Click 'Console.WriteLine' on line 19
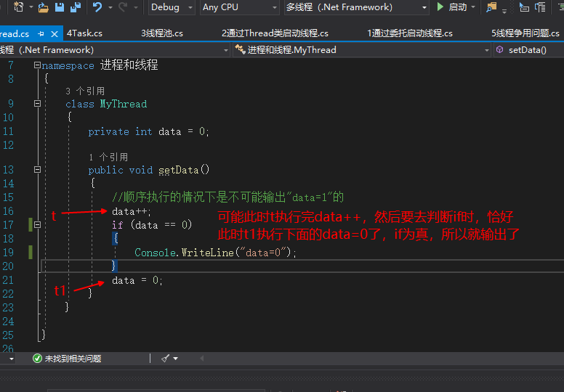Screen dimensions: 564x392 [184, 253]
